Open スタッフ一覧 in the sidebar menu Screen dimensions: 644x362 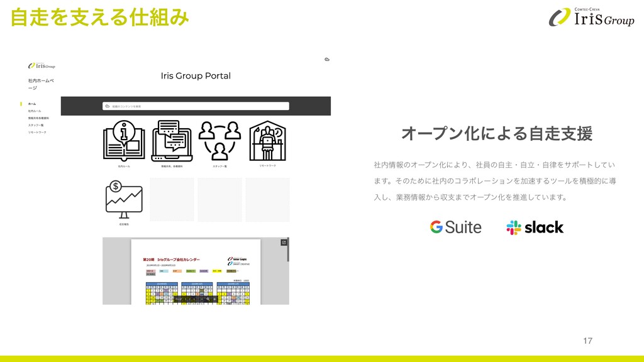(36, 125)
